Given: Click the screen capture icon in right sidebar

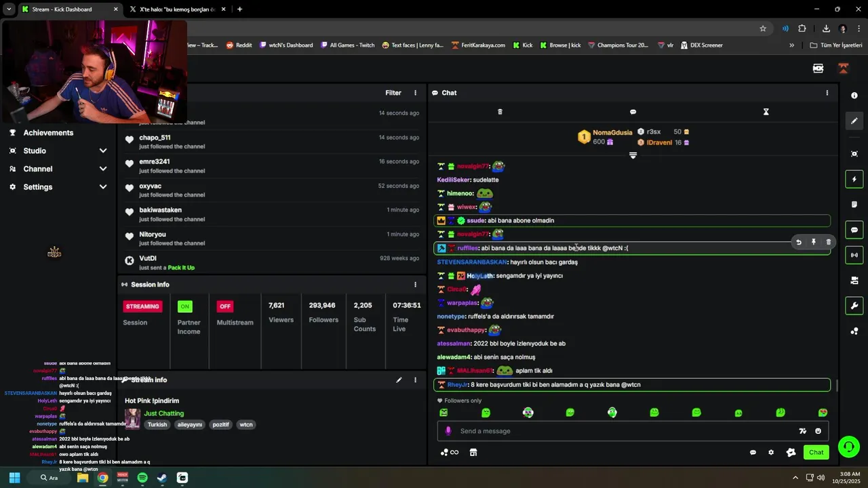Looking at the screenshot, I should point(854,154).
